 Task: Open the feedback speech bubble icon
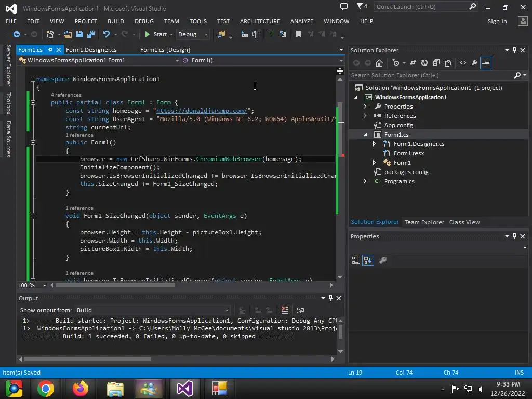[344, 6]
